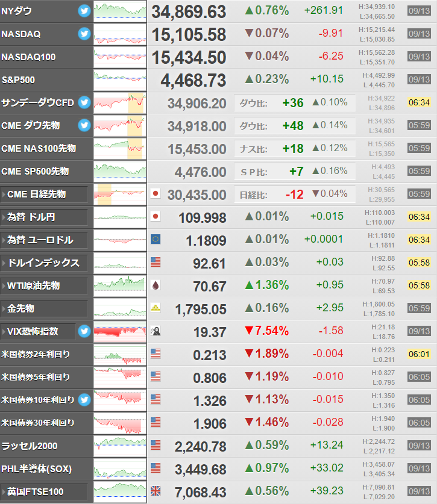Screen dimensions: 437x504
Task: Click the US flag in PHL半導体(SOX) row
Action: click(156, 468)
